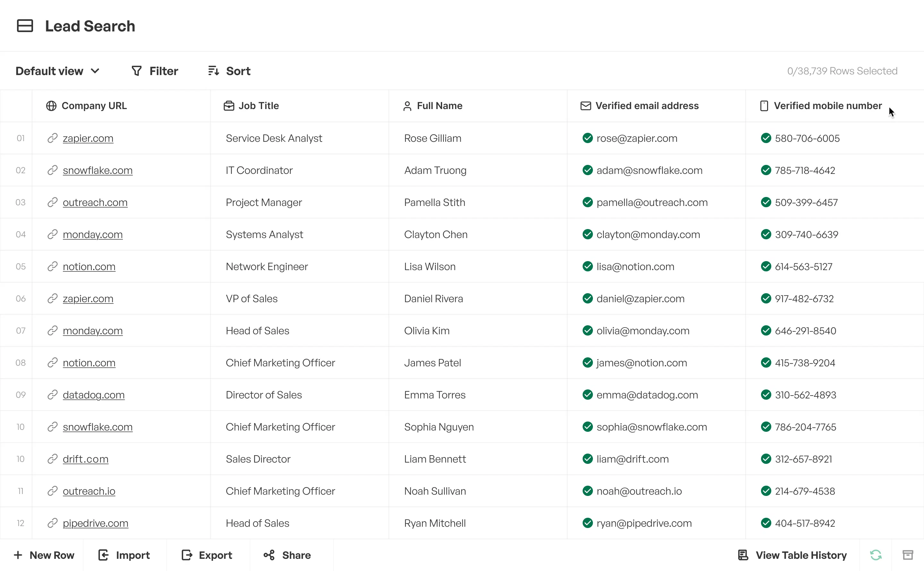This screenshot has height=571, width=924.
Task: Click the Export option in the bottom bar
Action: tap(207, 555)
